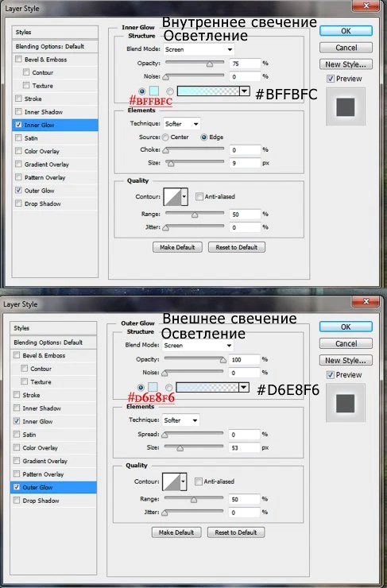Viewport: 387px width, 588px height.
Task: Open Styles in the Outer Glow dialog list
Action: click(53, 328)
